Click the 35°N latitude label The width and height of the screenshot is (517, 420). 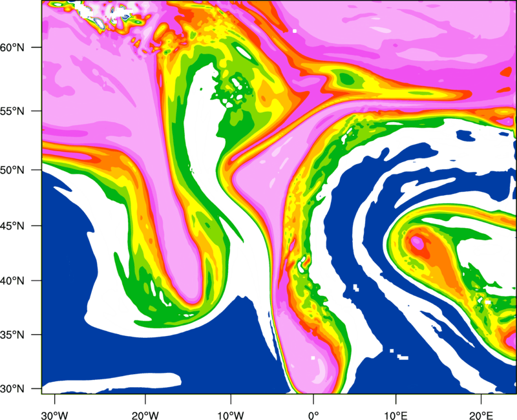[12, 335]
